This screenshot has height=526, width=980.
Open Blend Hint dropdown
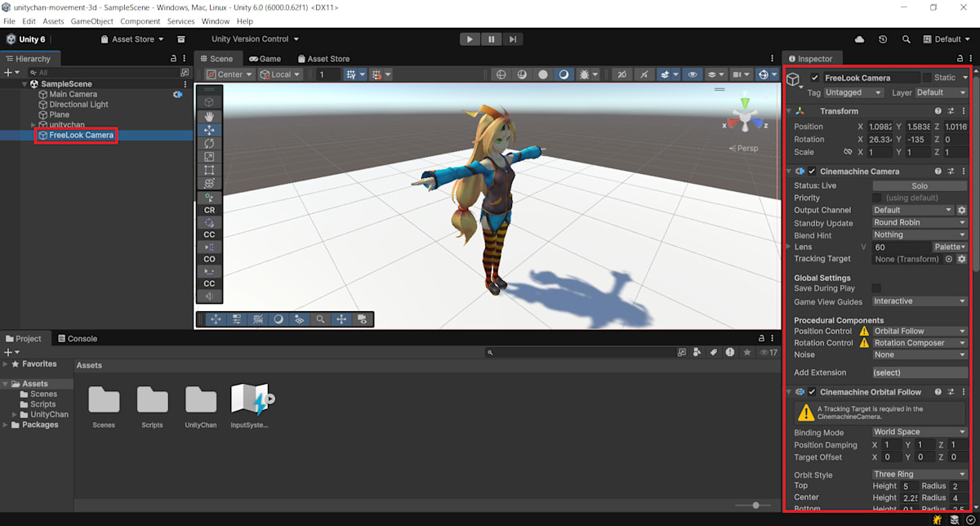pos(920,234)
